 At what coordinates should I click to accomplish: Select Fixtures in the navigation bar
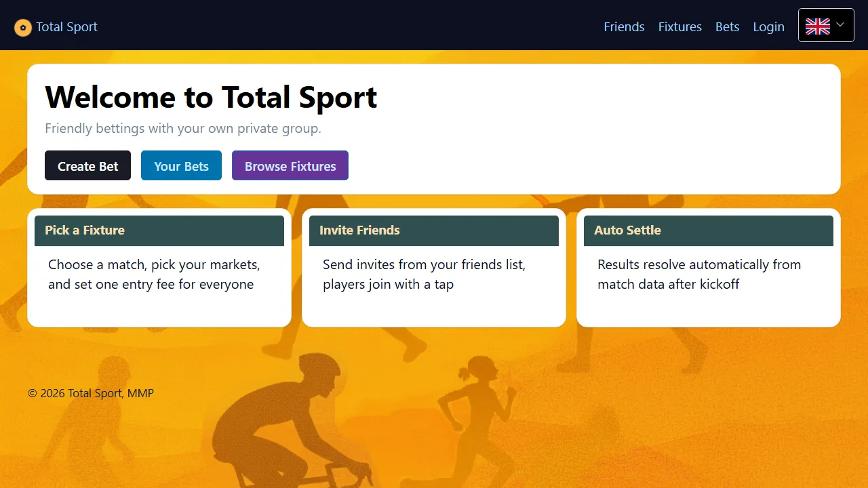[x=680, y=26]
